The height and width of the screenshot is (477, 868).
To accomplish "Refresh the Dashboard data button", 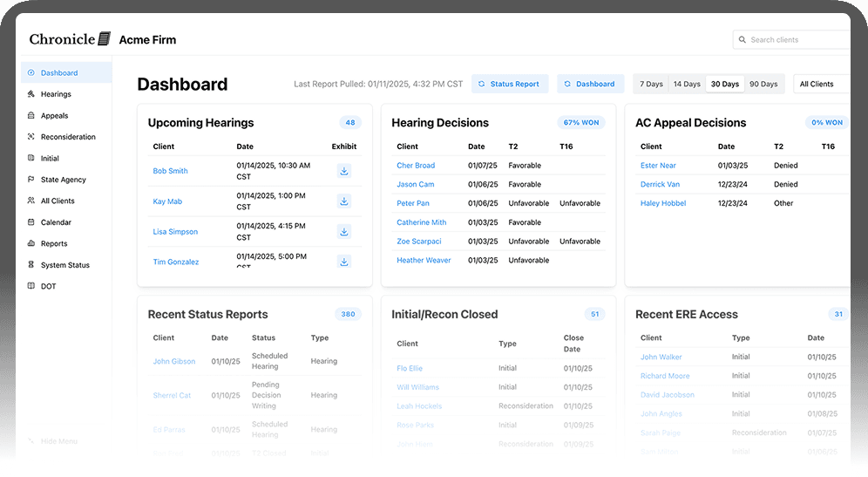I will pos(590,84).
